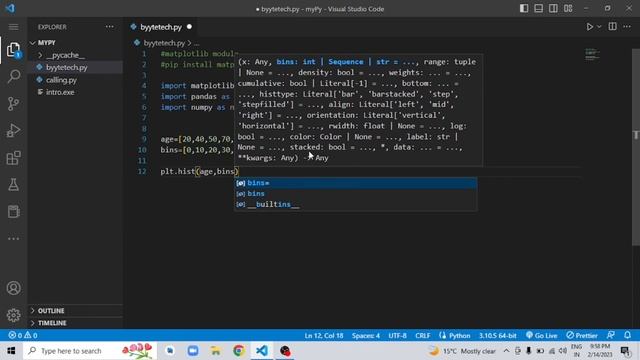Click the editor vertical scrollbar
This screenshot has height=360, width=640.
tap(636, 147)
